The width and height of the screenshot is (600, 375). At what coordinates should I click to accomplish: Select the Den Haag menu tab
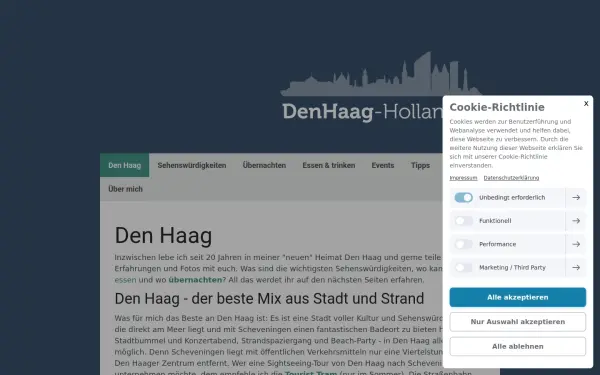click(124, 165)
